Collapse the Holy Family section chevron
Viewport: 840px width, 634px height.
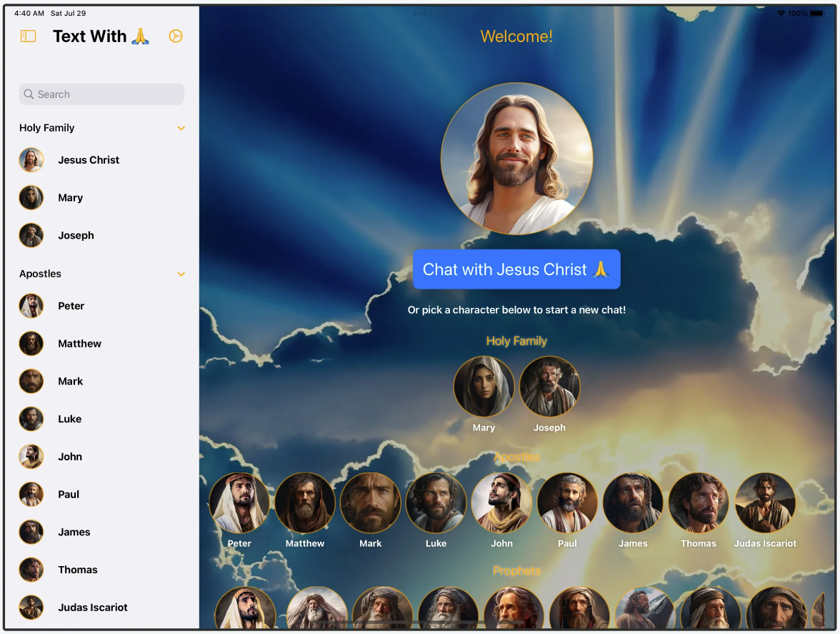(181, 128)
